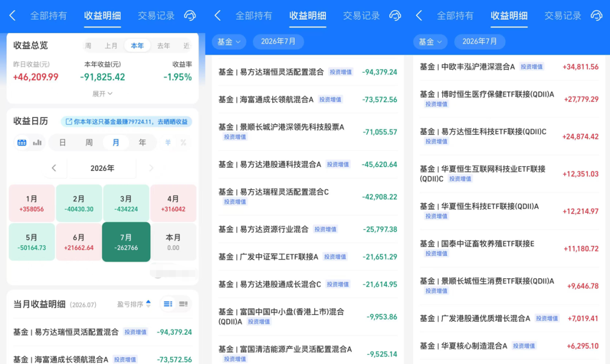Viewport: 610px width, 364px height.
Task: Open 2026年7月 date picker, middle panel
Action: [x=278, y=42]
